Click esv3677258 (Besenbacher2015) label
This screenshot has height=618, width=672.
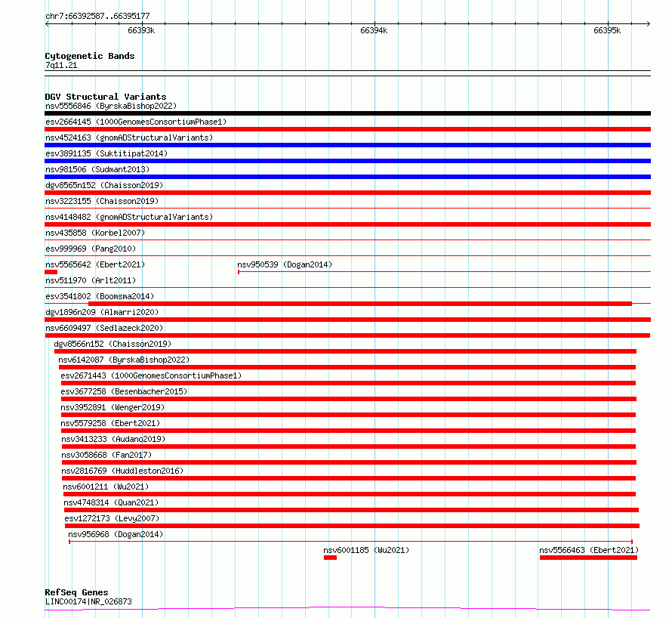[x=124, y=391]
